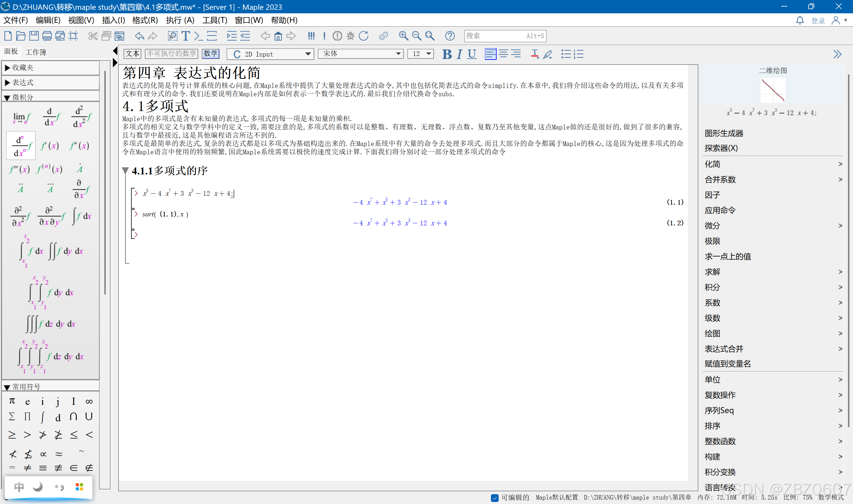Toggle centered text alignment
The image size is (853, 504).
[503, 54]
